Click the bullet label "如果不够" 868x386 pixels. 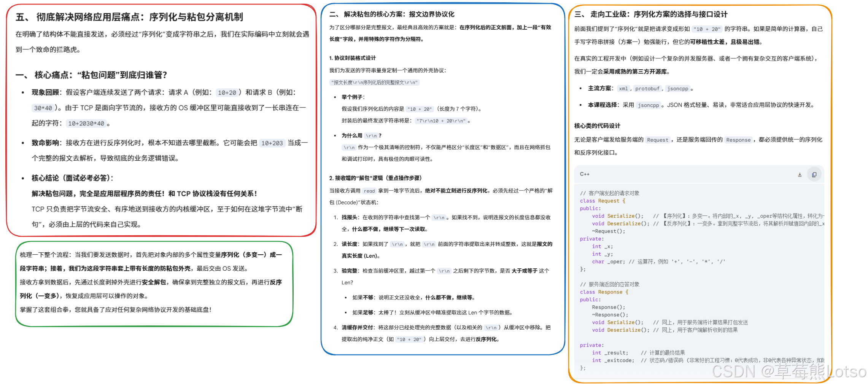pyautogui.click(x=363, y=298)
